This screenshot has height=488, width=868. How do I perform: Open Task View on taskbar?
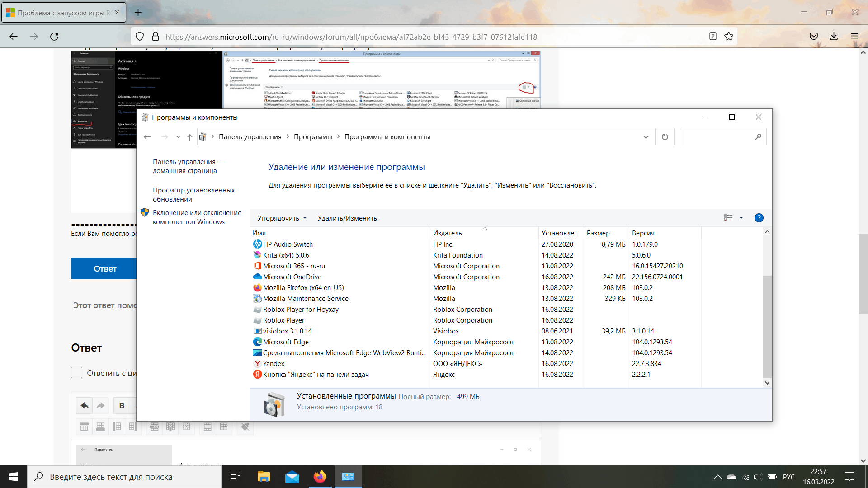pos(235,477)
